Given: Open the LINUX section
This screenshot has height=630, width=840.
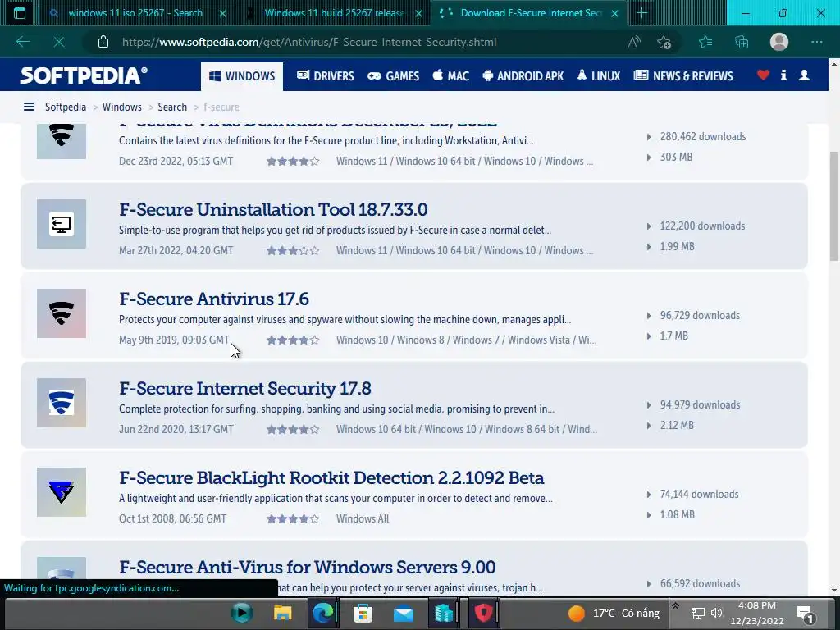Looking at the screenshot, I should [598, 76].
